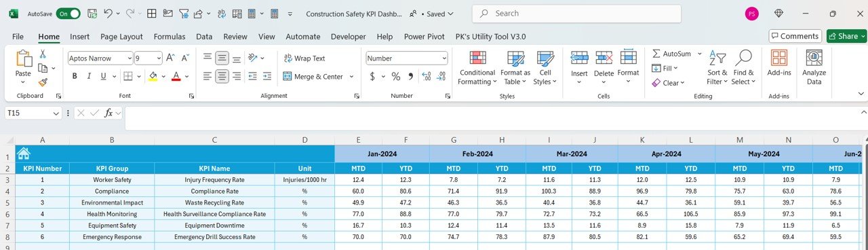Click the Analyze Data icon

tap(814, 68)
